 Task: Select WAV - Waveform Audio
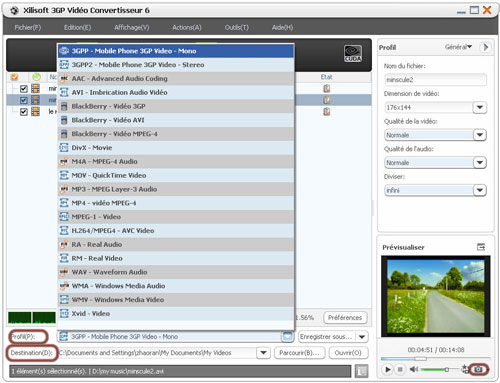pyautogui.click(x=176, y=272)
